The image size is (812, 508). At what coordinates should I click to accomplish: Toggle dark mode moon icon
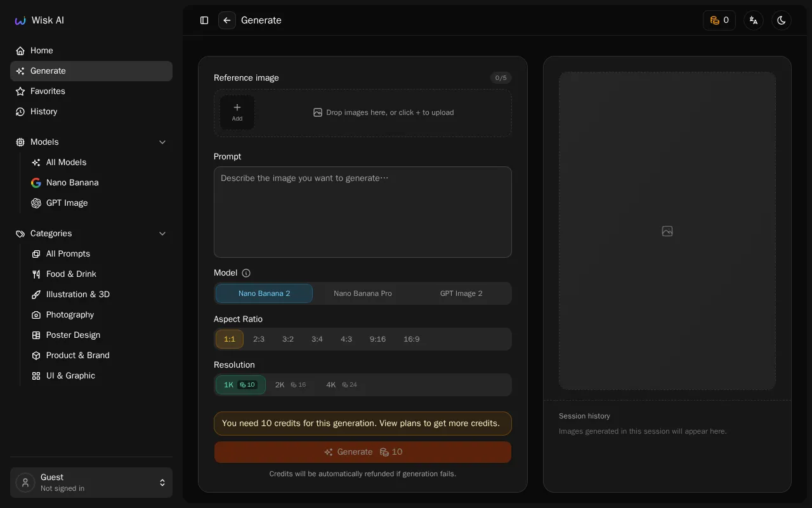(x=782, y=20)
